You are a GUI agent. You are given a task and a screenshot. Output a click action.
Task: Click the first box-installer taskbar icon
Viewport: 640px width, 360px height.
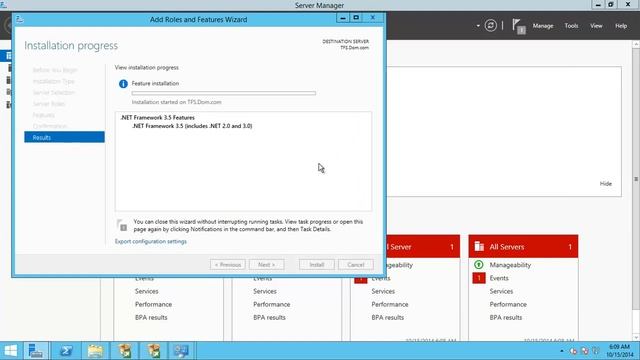coord(125,351)
